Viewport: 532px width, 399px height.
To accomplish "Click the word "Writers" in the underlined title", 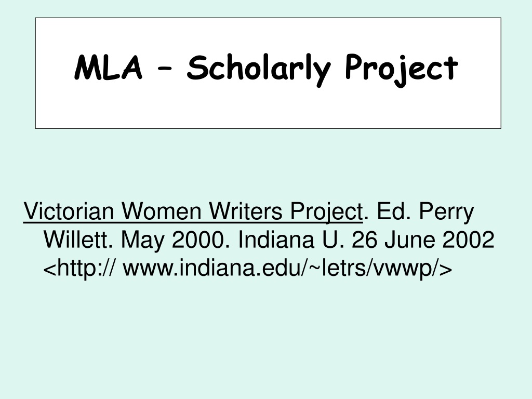I will coord(246,211).
